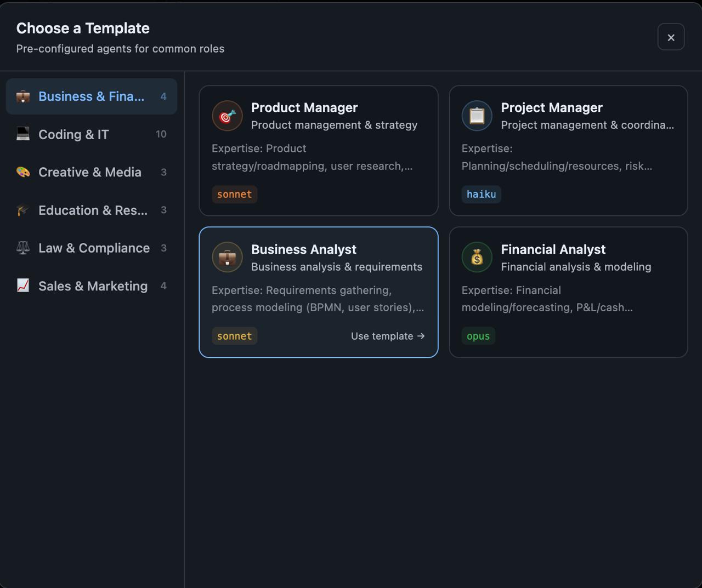This screenshot has width=702, height=588.
Task: Select the Business & Finance category
Action: 91,96
